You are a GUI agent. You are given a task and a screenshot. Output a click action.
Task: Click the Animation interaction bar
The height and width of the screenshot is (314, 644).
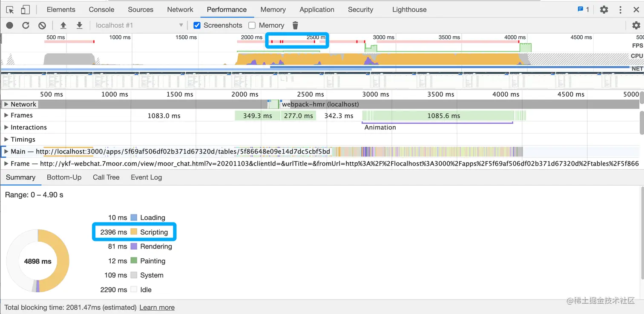[x=437, y=123]
